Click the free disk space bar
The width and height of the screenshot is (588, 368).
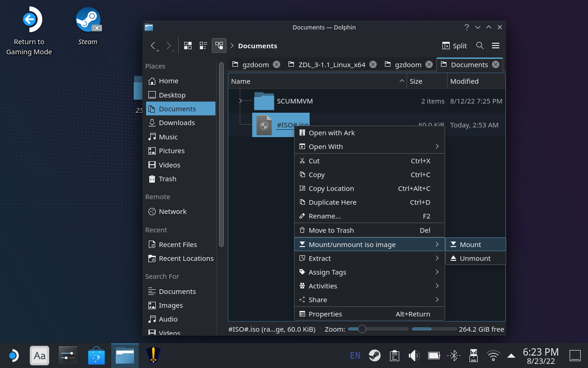pyautogui.click(x=434, y=329)
